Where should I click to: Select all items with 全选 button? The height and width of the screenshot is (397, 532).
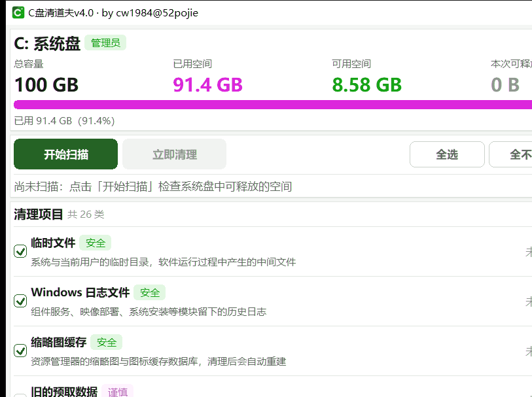(x=447, y=154)
